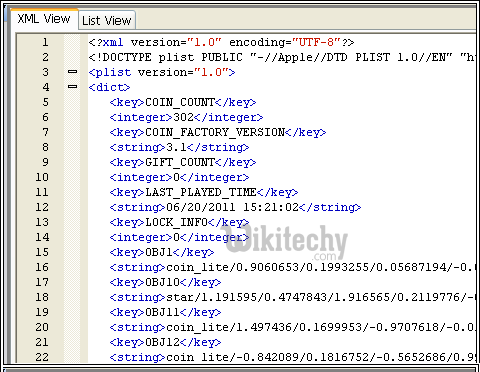The height and width of the screenshot is (372, 480).
Task: Click the integer 0 on line 10
Action: point(179,177)
